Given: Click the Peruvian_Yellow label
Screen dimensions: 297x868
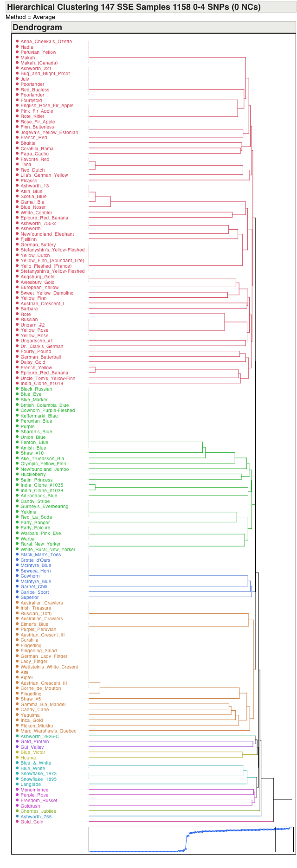Looking at the screenshot, I should pyautogui.click(x=39, y=52).
